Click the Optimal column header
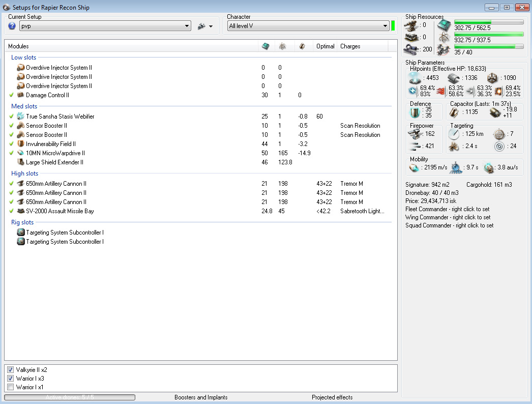The height and width of the screenshot is (404, 532). (325, 46)
